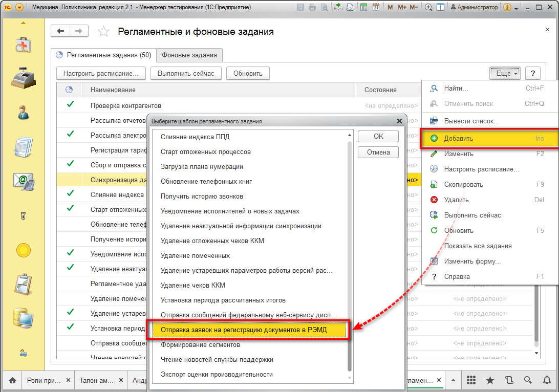Open the notifications bell icon
This screenshot has height=392, width=559.
coord(547,380)
